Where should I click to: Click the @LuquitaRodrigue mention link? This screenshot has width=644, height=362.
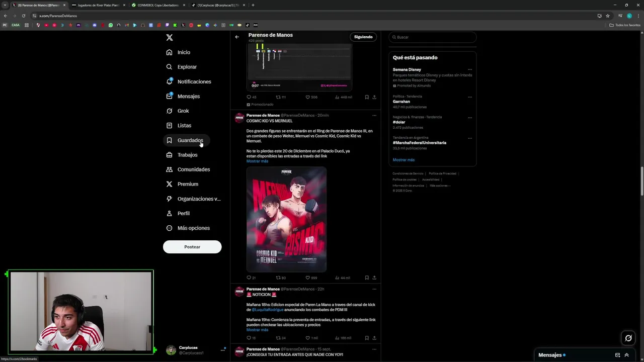(x=268, y=310)
